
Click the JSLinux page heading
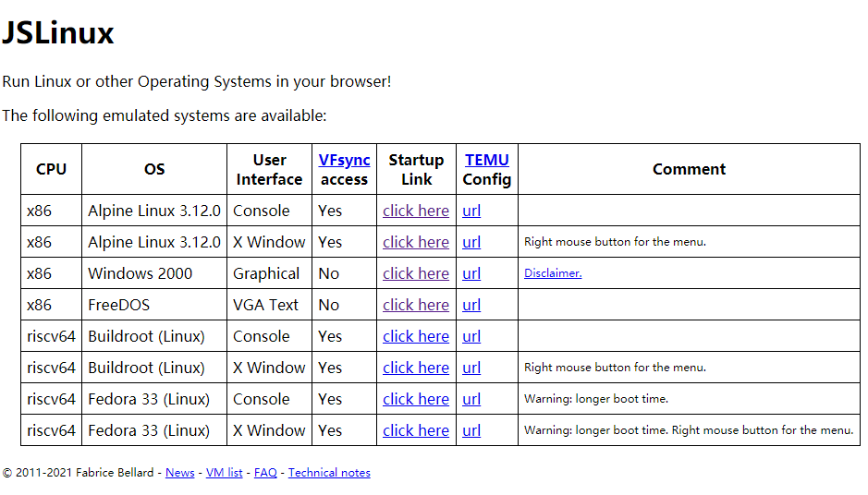pyautogui.click(x=58, y=32)
